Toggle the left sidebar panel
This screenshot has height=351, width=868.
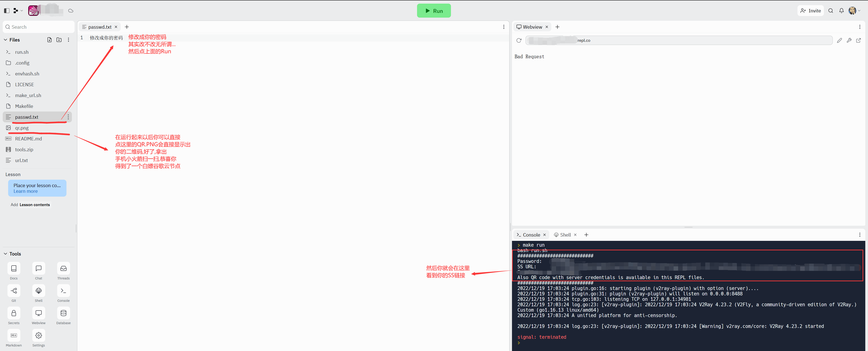pyautogui.click(x=7, y=11)
